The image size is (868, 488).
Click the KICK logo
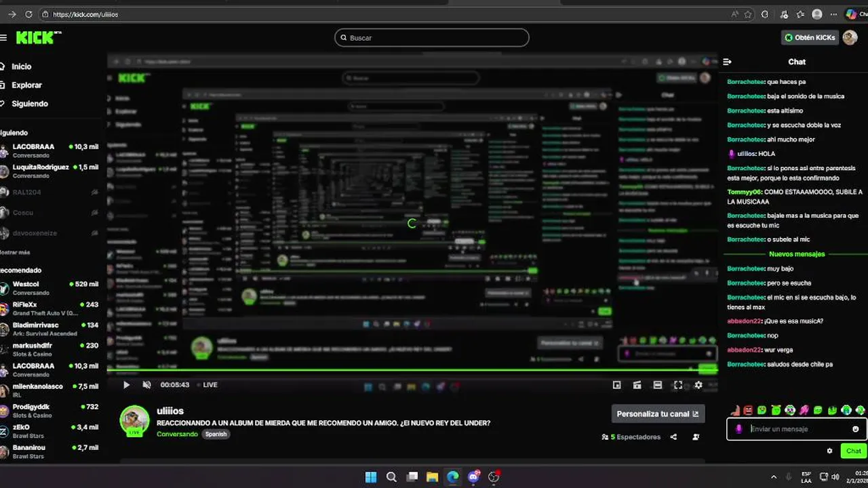coord(38,38)
